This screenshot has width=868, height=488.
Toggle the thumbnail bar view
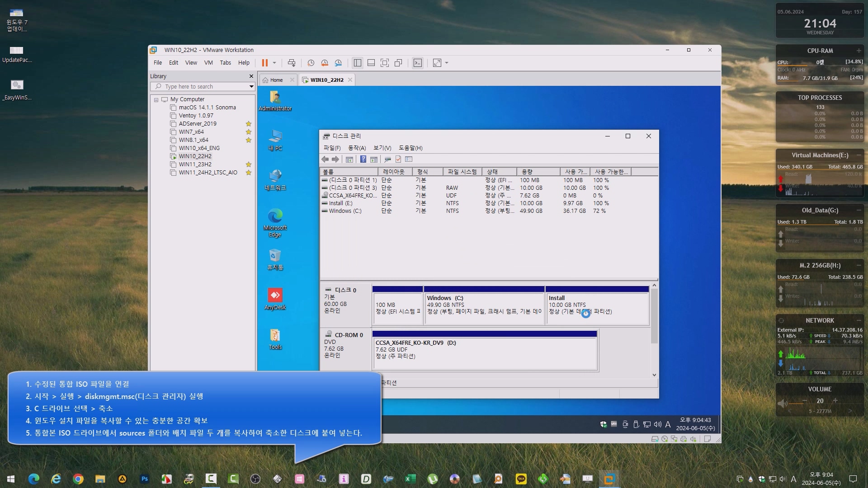[x=371, y=63]
